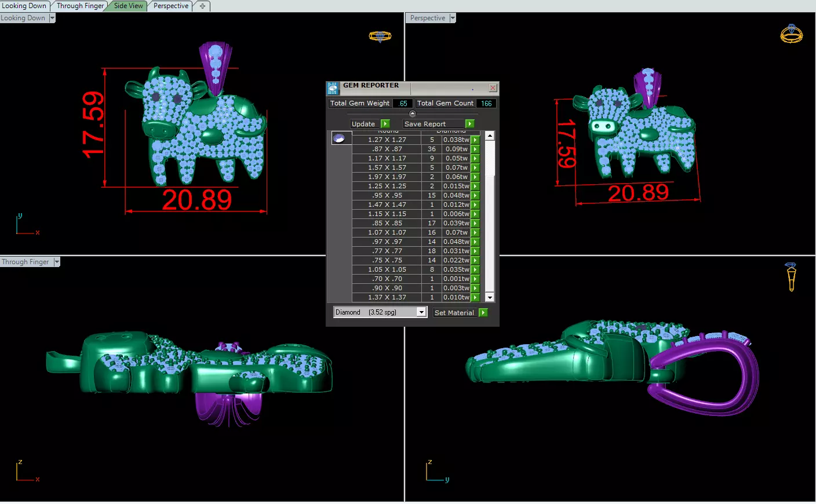Viewport: 816px width, 504px height.
Task: Click the ring icon in Looking Down viewport
Action: pyautogui.click(x=380, y=36)
